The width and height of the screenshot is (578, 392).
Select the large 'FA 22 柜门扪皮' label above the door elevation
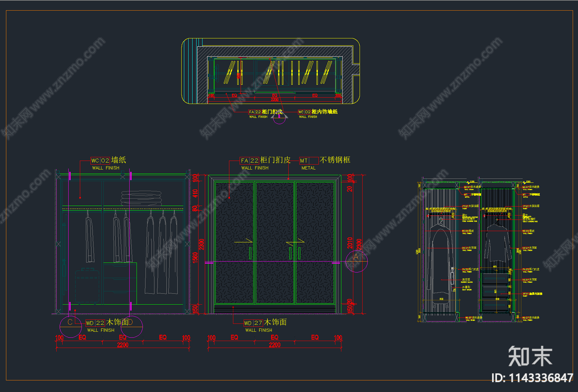(x=265, y=160)
